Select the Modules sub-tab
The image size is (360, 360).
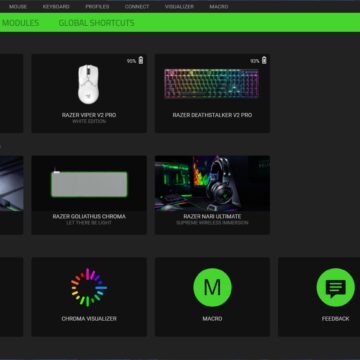tap(21, 23)
